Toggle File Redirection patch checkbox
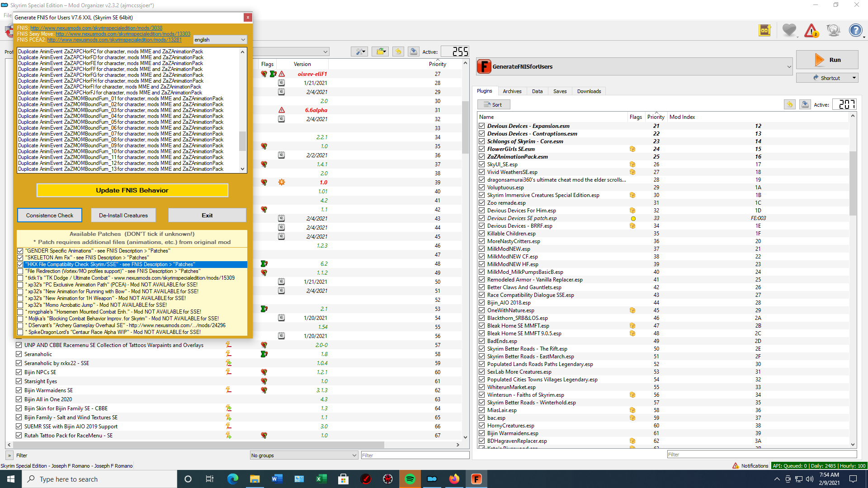Screen dimensions: 868x488 point(20,272)
